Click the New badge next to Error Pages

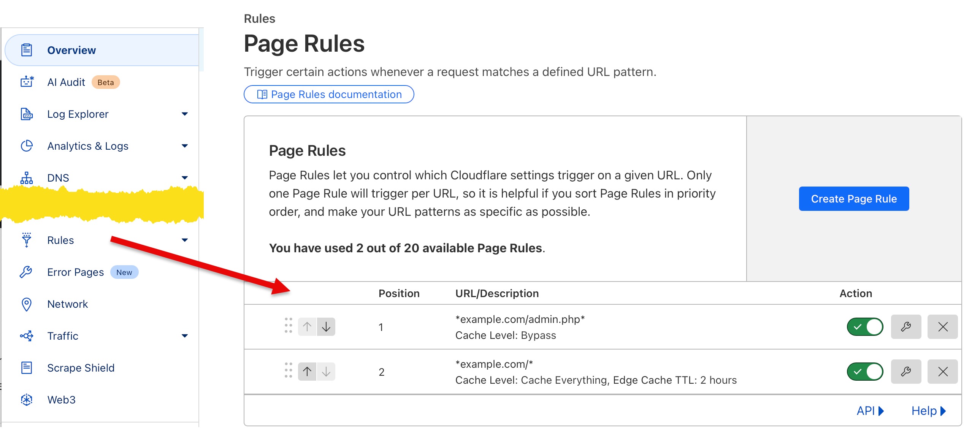(x=124, y=272)
